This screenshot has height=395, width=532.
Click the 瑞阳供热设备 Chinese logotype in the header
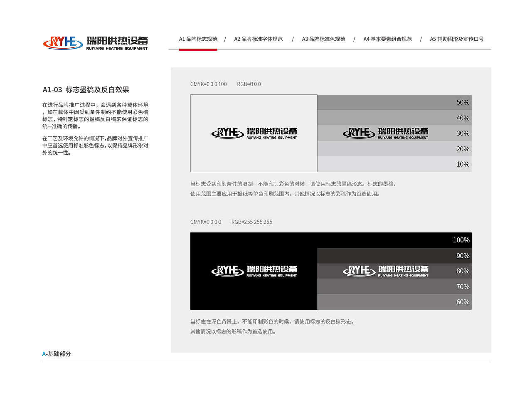[118, 40]
